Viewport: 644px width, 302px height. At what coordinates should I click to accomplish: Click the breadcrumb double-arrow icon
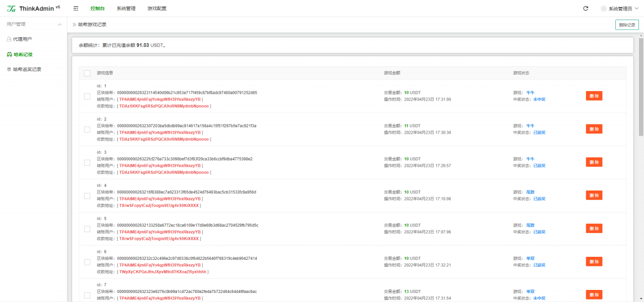pos(74,24)
